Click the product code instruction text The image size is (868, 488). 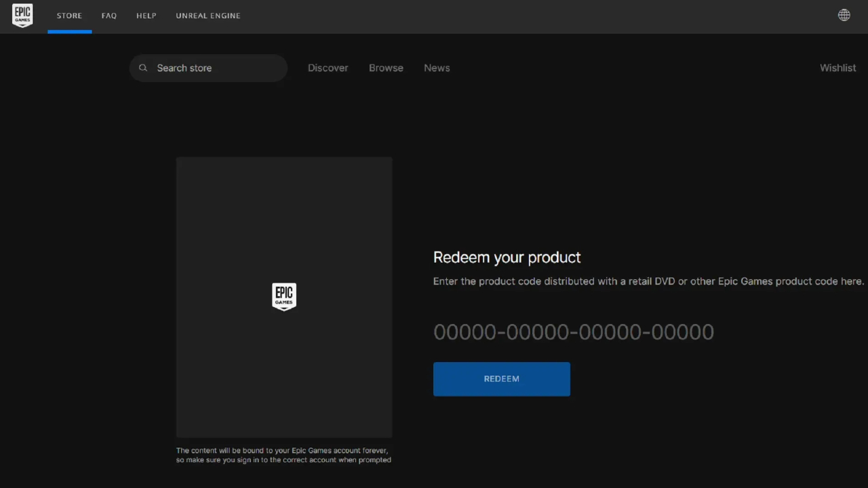[x=648, y=281]
